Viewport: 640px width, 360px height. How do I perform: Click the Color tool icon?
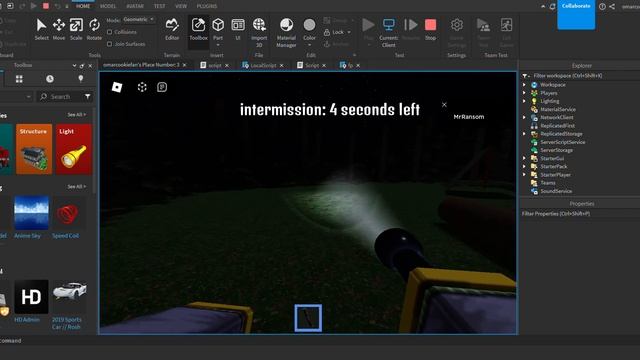309,25
